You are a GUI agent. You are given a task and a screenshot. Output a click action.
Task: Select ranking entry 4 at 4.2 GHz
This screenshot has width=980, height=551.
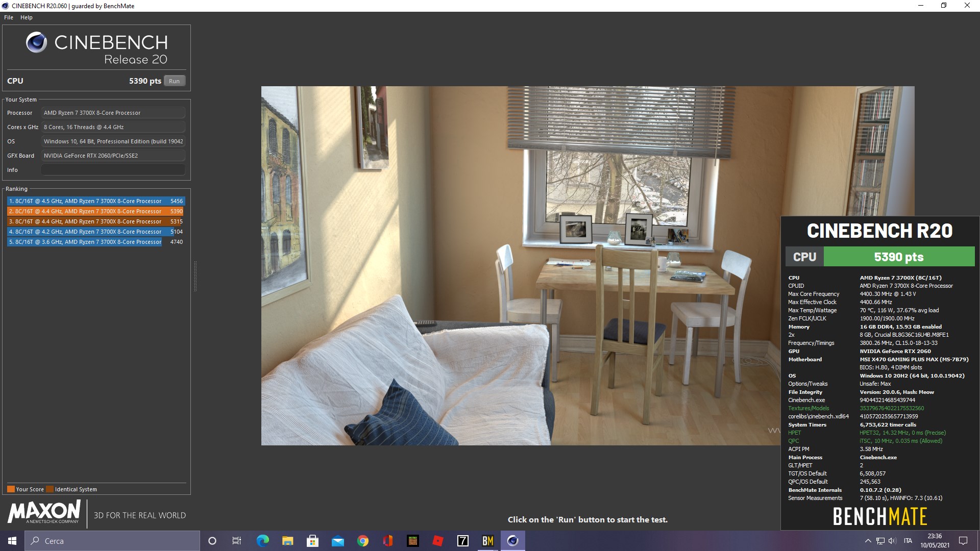96,232
